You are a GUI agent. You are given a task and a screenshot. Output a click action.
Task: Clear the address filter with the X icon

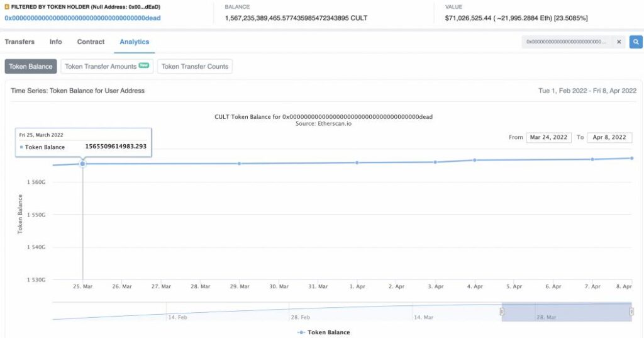(619, 42)
